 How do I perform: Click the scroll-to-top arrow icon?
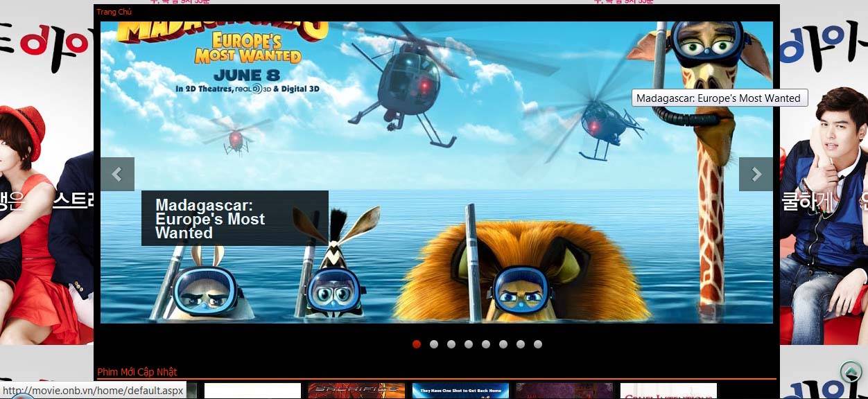point(851,372)
